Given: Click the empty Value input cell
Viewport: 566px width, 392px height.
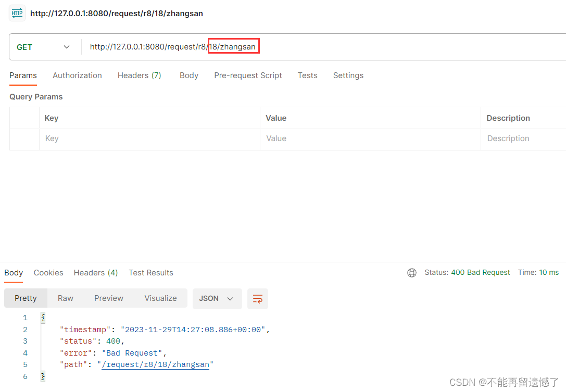Looking at the screenshot, I should tap(370, 138).
